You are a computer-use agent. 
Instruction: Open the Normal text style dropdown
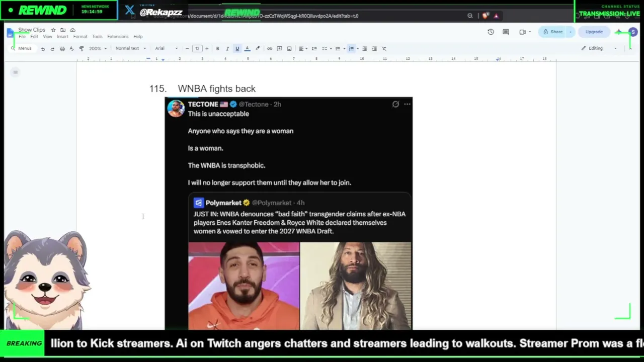pos(131,49)
